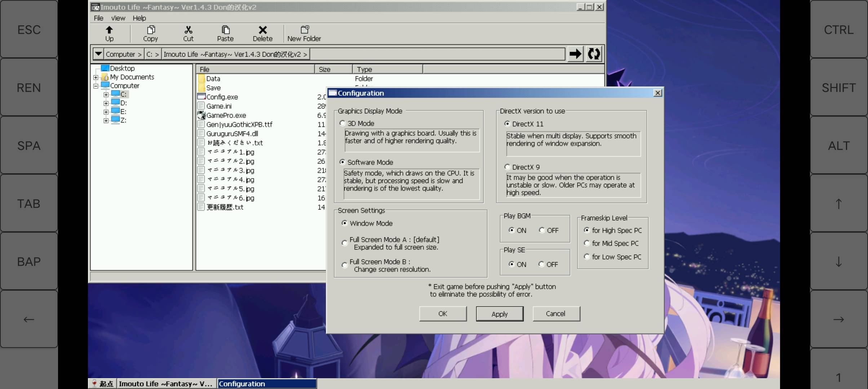This screenshot has height=389, width=868.
Task: Click the New Folder toolbar icon
Action: click(x=304, y=33)
